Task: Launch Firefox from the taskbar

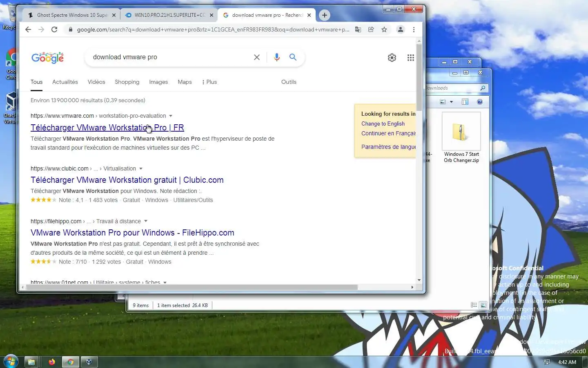Action: coord(51,362)
